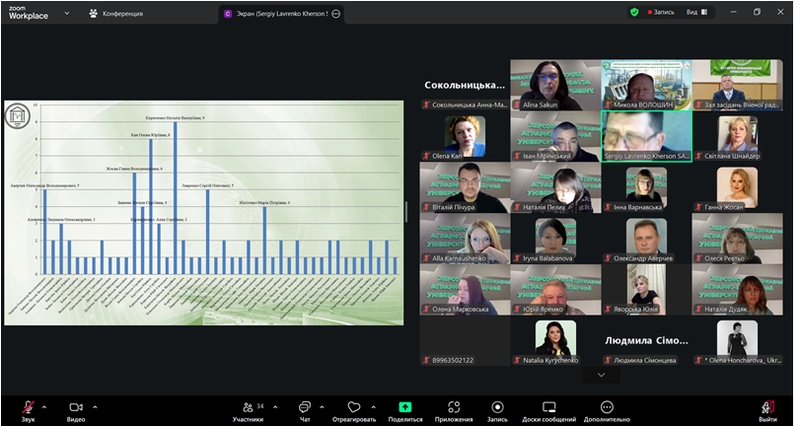Mute the microphone with Звук icon
Image resolution: width=800 pixels, height=426 pixels.
click(28, 407)
